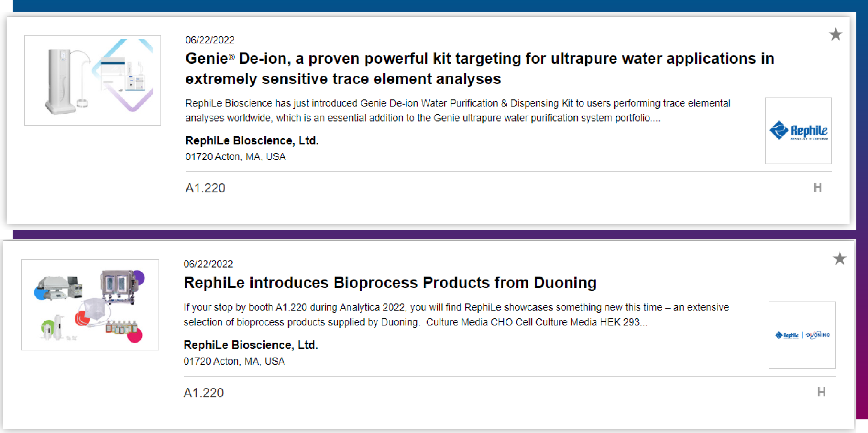Click the bioprocess equipment product thumbnail
Image resolution: width=868 pixels, height=433 pixels.
90,304
